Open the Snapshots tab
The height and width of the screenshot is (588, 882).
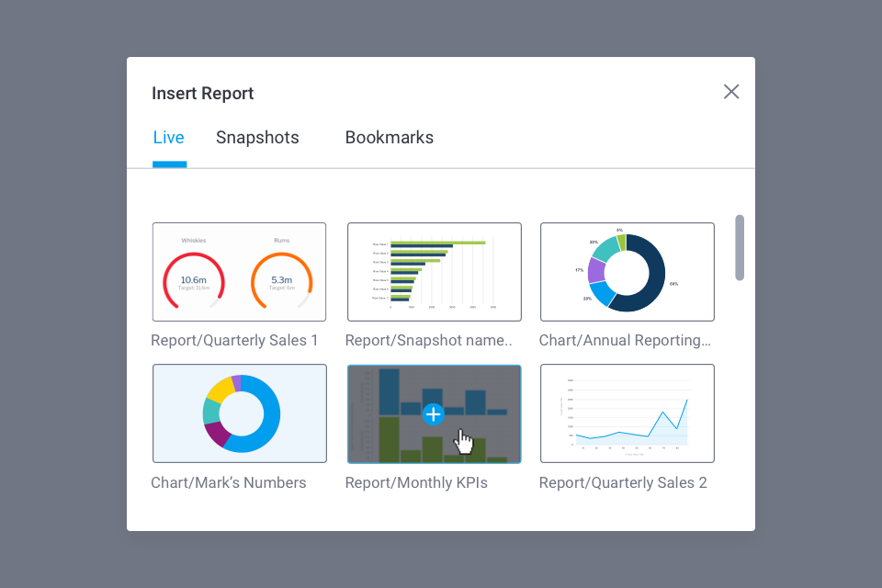coord(257,138)
